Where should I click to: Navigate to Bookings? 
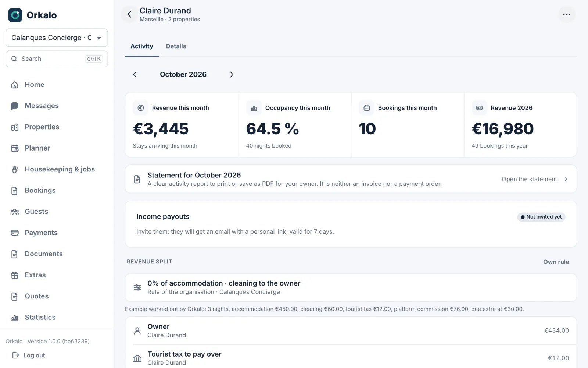57,191
